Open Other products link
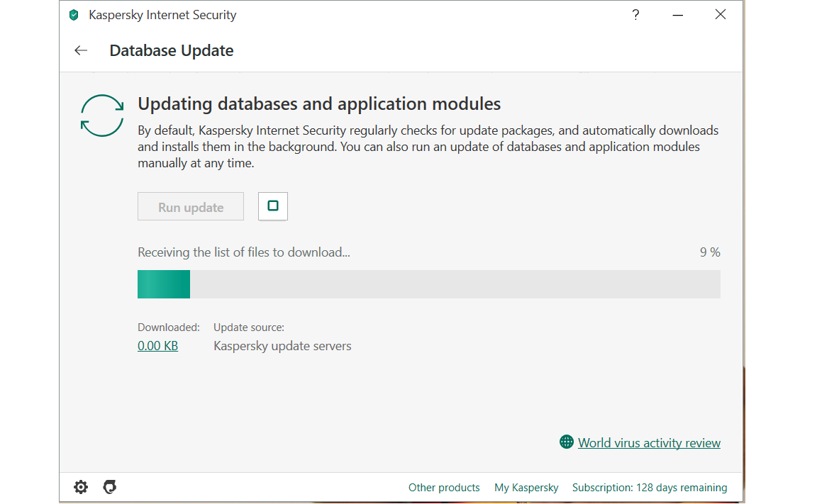 [x=444, y=488]
